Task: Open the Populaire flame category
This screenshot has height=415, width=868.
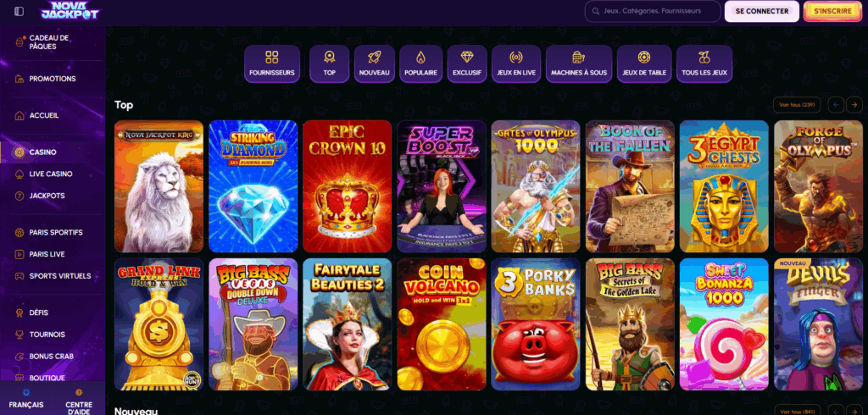Action: (x=420, y=64)
